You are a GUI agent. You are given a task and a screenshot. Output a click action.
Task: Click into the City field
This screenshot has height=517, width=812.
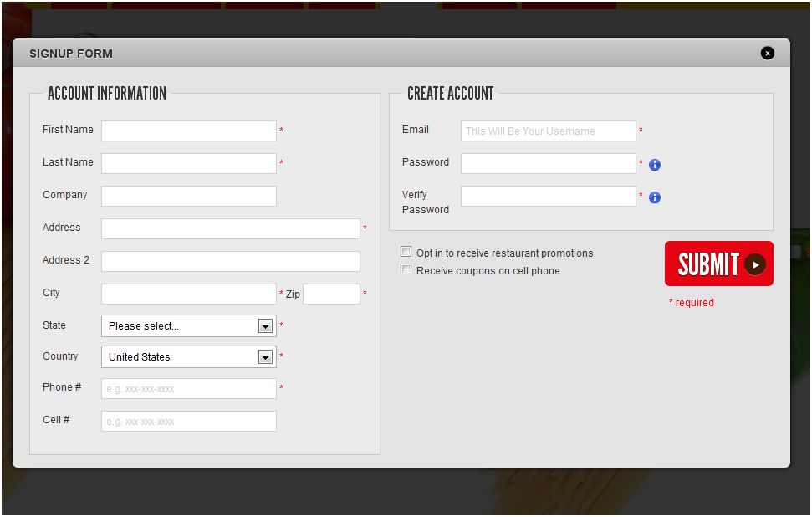[x=189, y=294]
